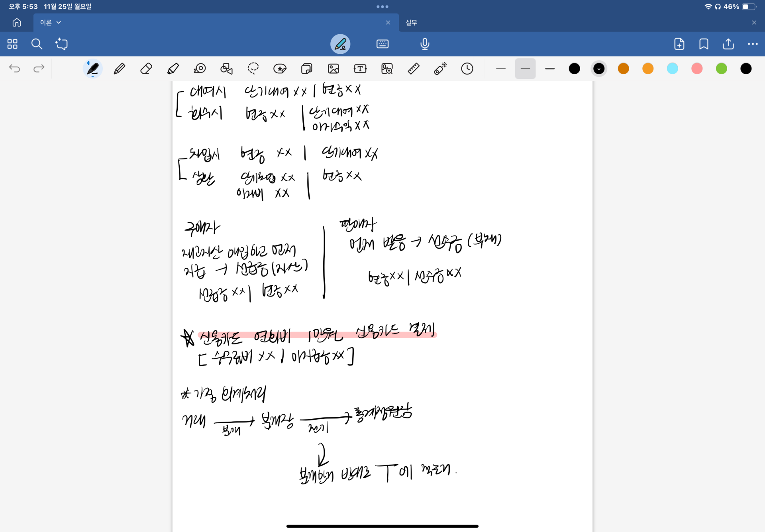Open the three-dot more options menu

click(x=753, y=44)
